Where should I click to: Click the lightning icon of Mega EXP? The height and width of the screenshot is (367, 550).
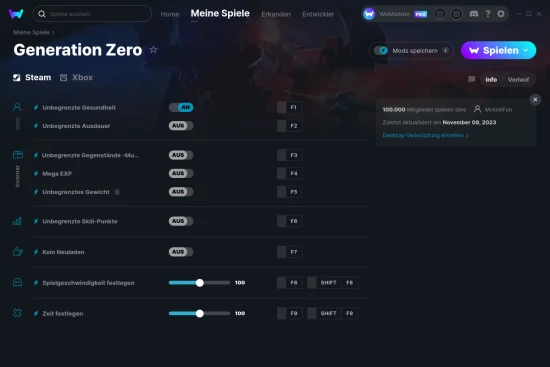point(36,173)
